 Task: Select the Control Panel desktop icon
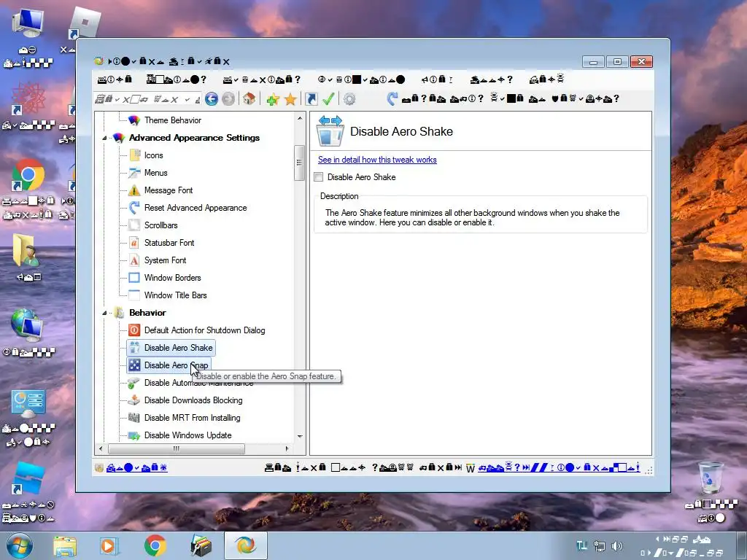point(28,418)
